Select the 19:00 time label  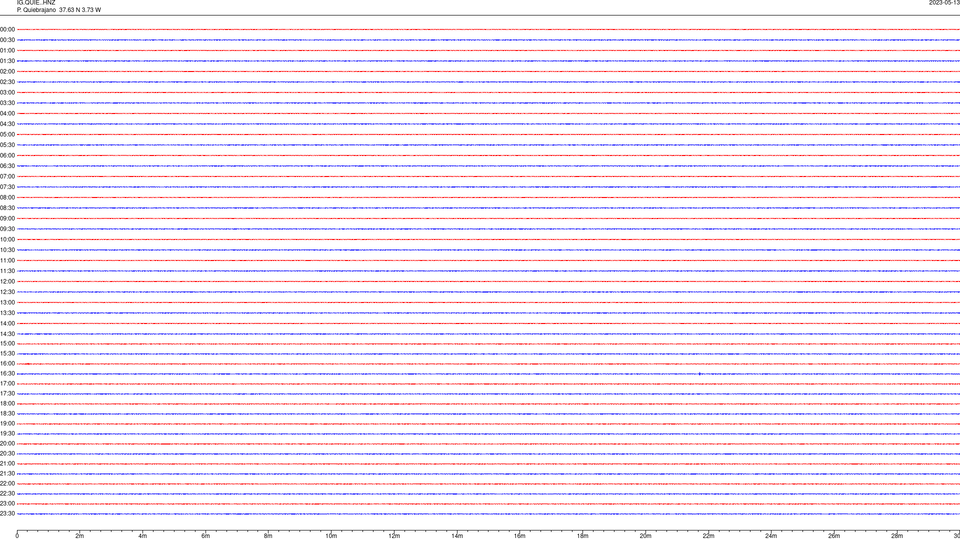[7, 424]
